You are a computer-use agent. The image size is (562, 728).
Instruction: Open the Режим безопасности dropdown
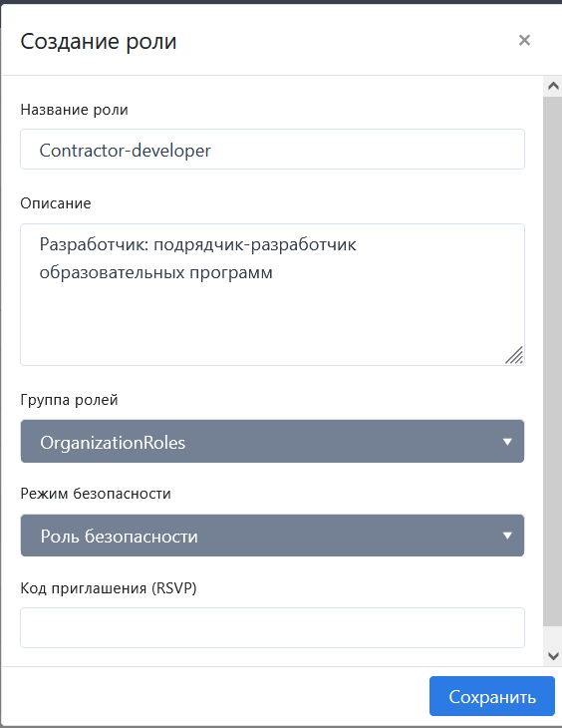(x=272, y=536)
